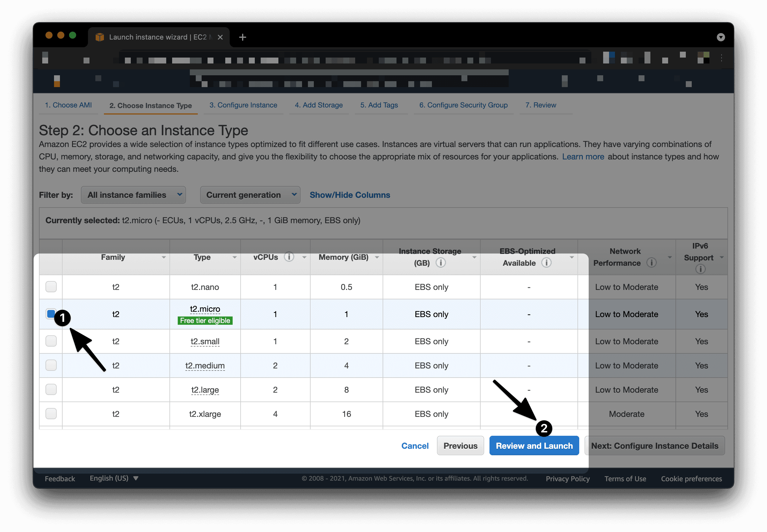Jump to 6. Configure Security Group step
The width and height of the screenshot is (767, 532).
click(463, 105)
